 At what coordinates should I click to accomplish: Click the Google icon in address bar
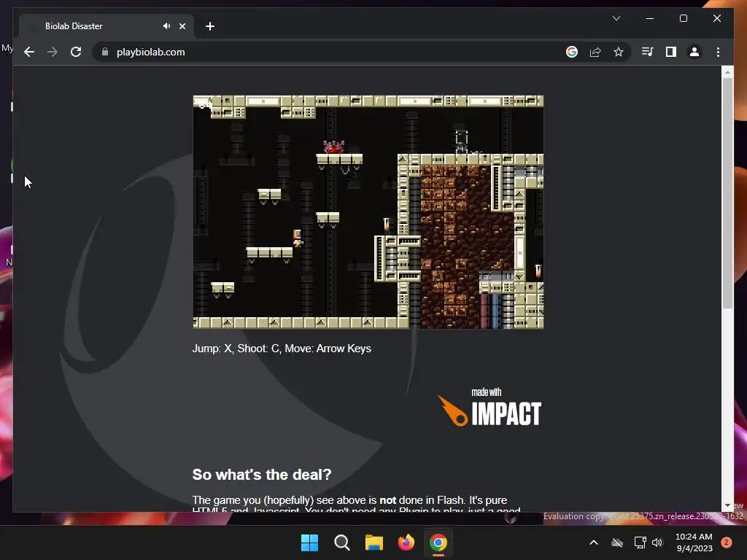click(572, 52)
